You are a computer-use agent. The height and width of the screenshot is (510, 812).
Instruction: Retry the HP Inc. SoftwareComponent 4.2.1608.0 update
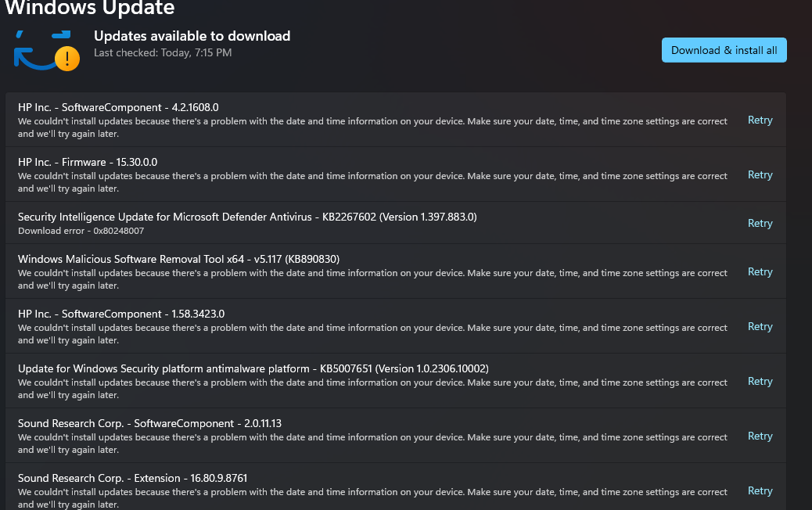click(760, 120)
